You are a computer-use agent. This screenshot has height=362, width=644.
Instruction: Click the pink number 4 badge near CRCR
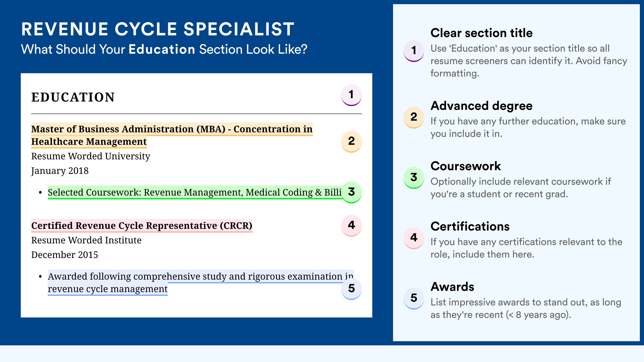[351, 226]
